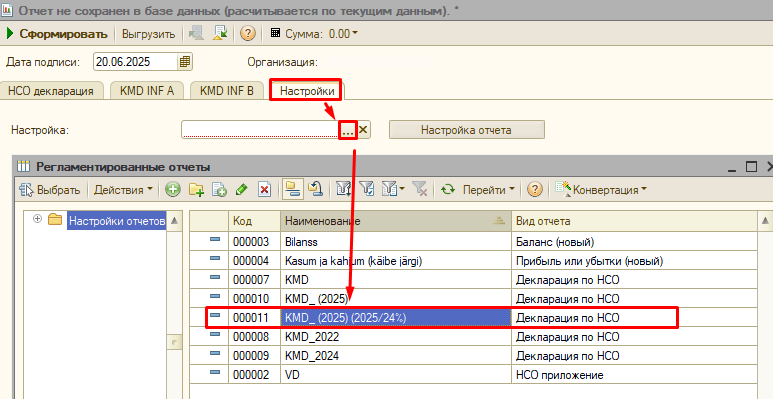Image resolution: width=773 pixels, height=399 pixels.
Task: Clear the Настройка field with X button
Action: [363, 130]
